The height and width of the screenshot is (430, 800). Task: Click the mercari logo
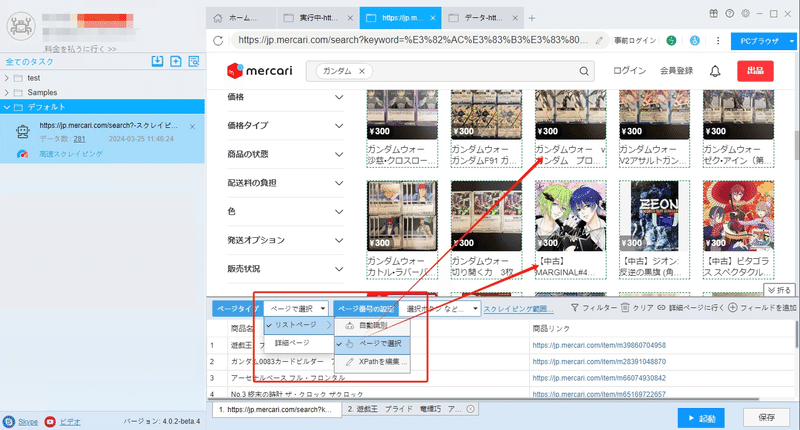click(260, 71)
